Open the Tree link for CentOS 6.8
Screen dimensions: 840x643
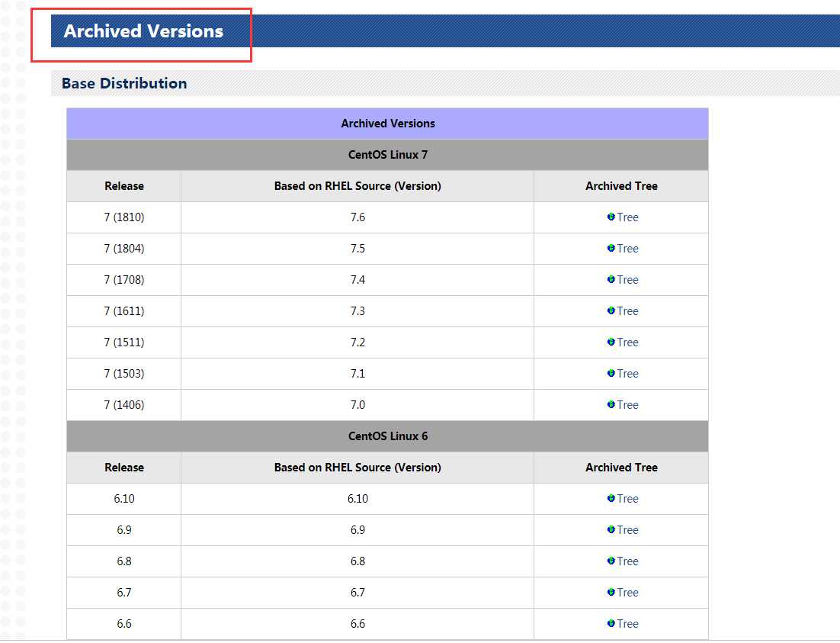coord(627,561)
